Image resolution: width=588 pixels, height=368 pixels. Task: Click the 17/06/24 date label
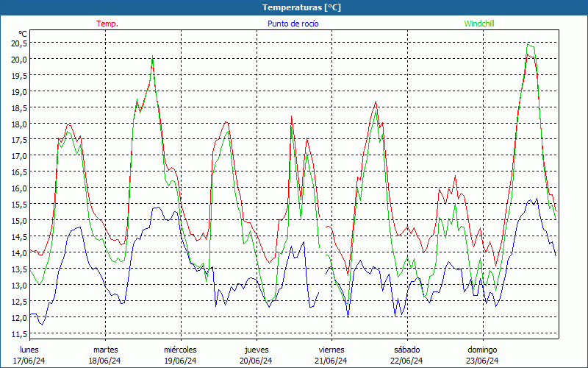click(29, 361)
